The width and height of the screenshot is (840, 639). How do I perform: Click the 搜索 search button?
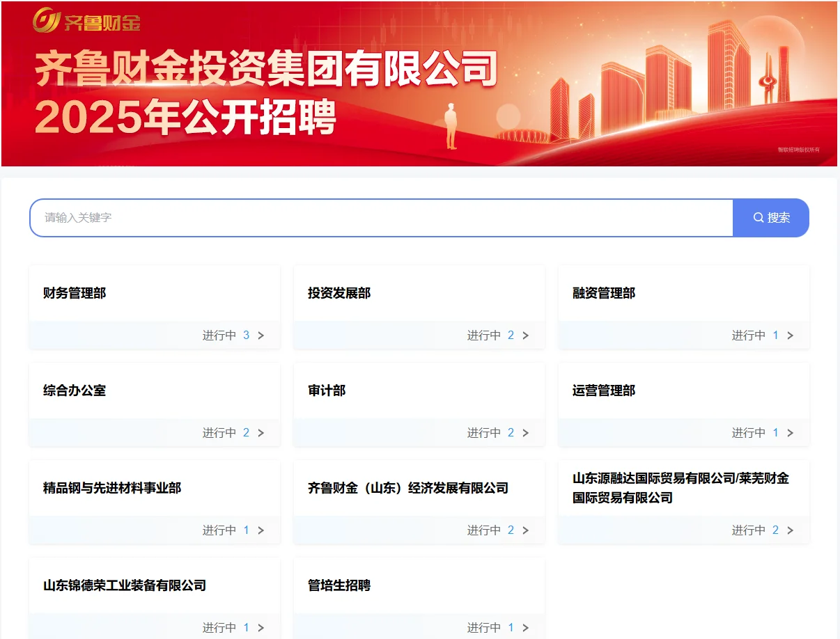(x=771, y=218)
